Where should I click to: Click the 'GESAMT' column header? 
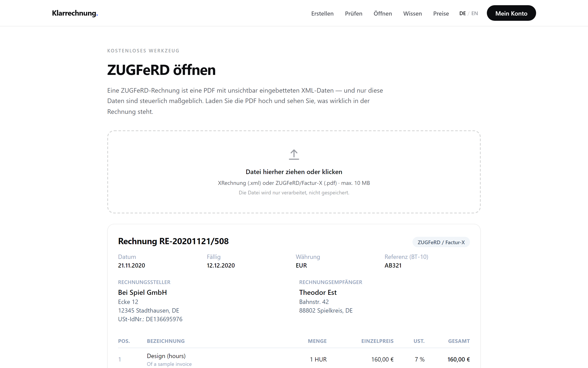[x=459, y=341]
